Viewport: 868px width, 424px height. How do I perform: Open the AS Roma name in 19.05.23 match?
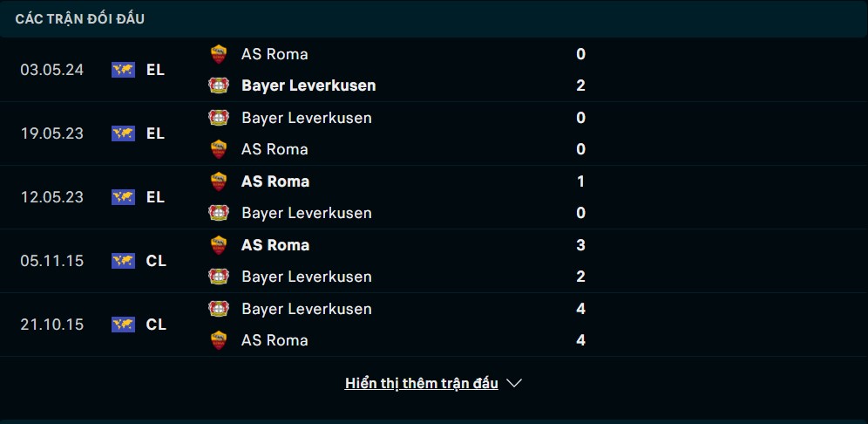[275, 150]
